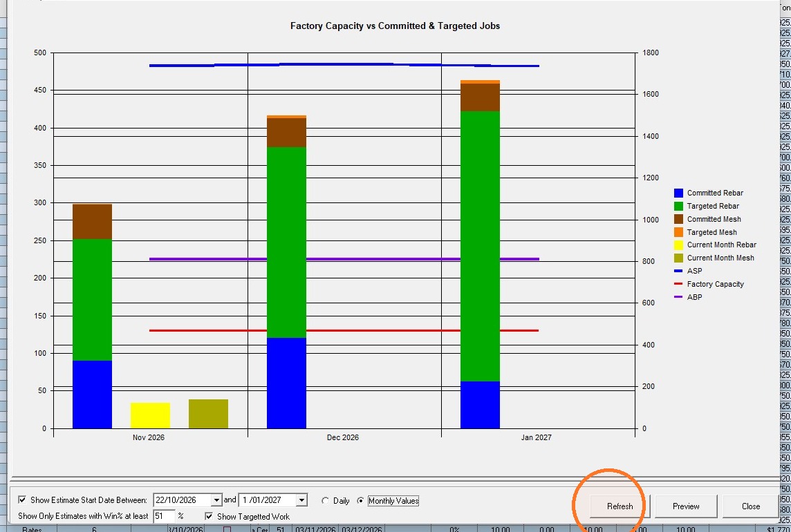
Task: Click the olive Current Month Mesh bar
Action: (x=208, y=414)
